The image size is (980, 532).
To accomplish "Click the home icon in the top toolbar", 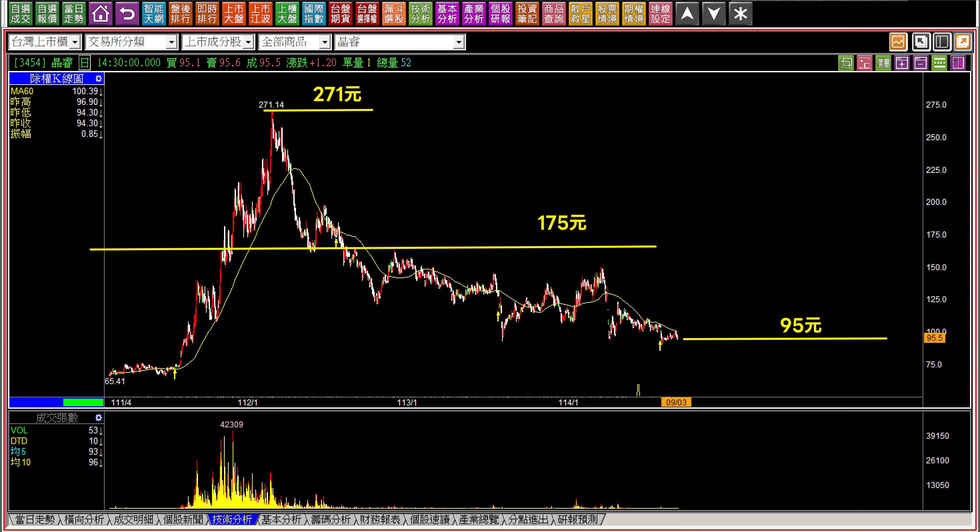I will [x=100, y=14].
